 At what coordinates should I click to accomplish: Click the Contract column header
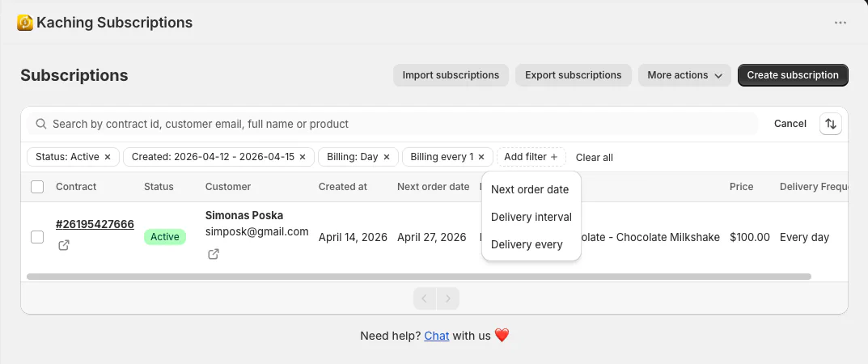(x=76, y=187)
